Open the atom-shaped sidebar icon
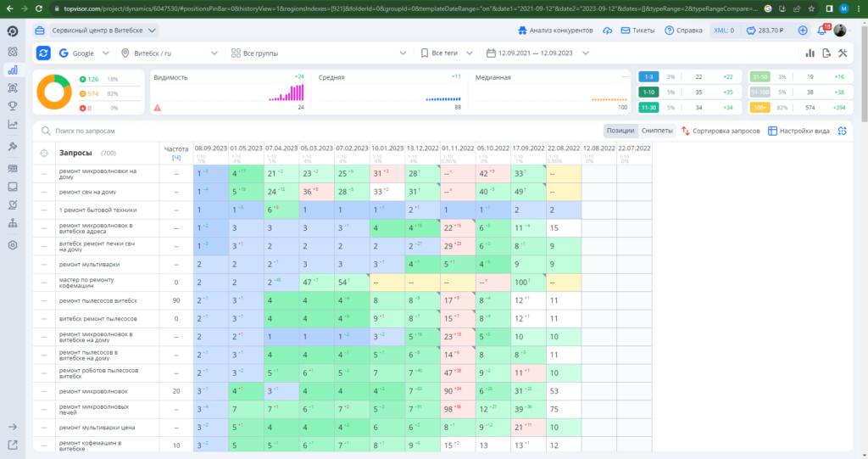 click(x=12, y=52)
